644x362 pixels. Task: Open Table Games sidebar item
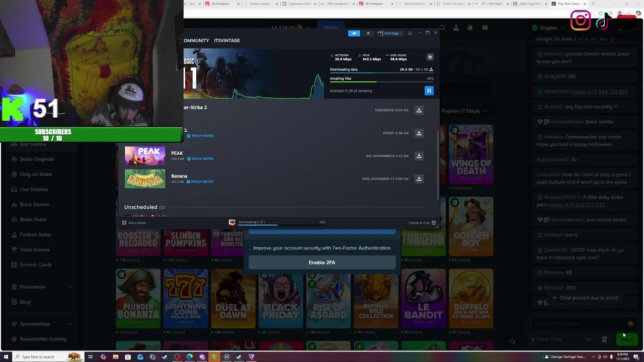35,250
